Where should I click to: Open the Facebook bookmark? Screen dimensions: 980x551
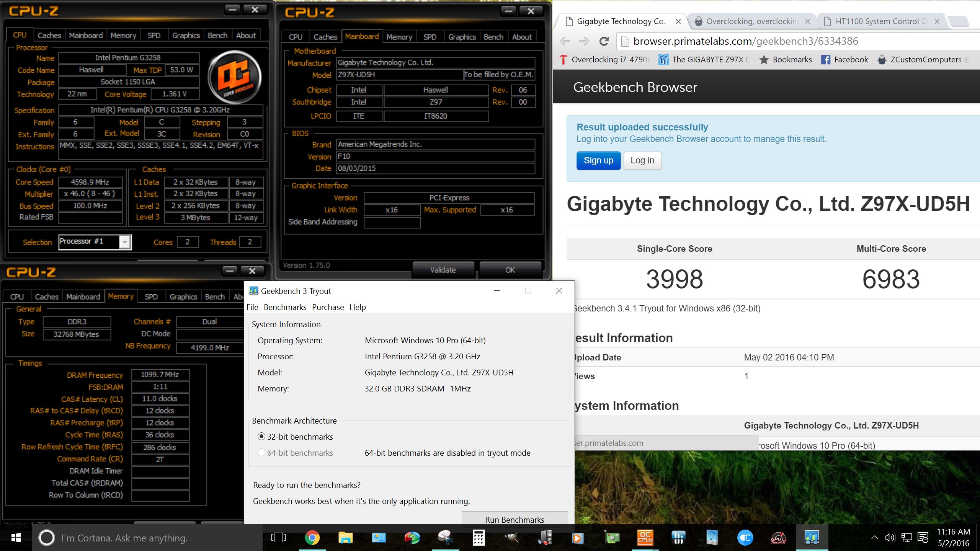tap(844, 60)
